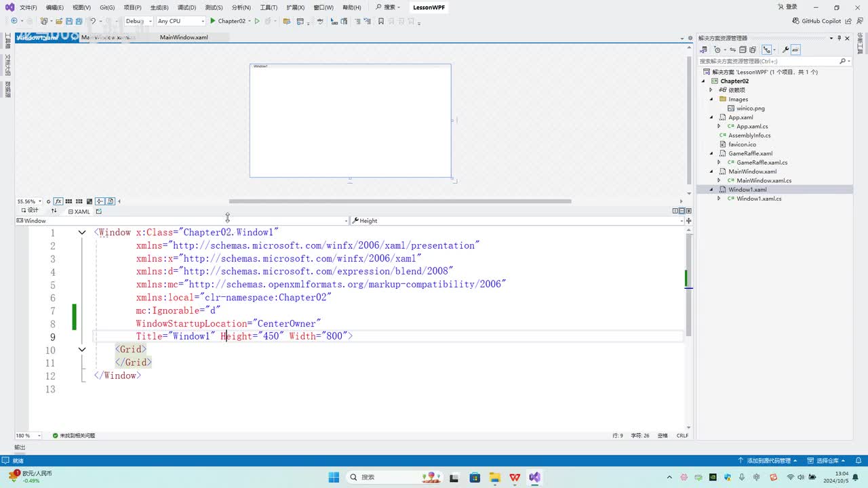
Task: Open Properties wrench in Solution Explorer
Action: pyautogui.click(x=785, y=49)
